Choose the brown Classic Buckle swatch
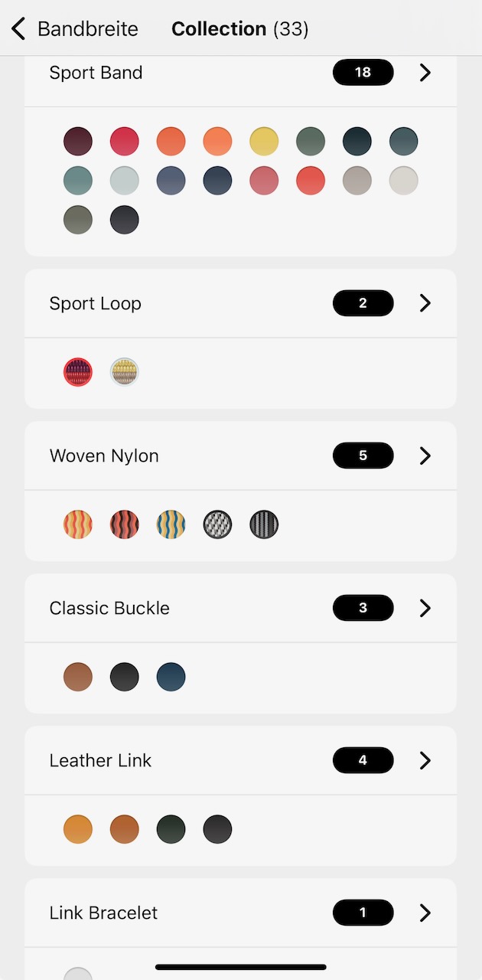This screenshot has width=482, height=980. (x=78, y=677)
